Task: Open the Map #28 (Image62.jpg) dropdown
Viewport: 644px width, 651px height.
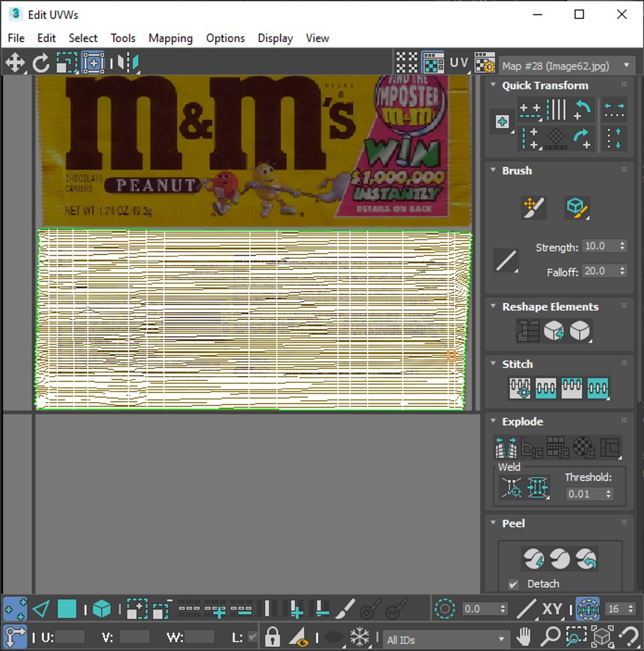Action: (x=567, y=66)
